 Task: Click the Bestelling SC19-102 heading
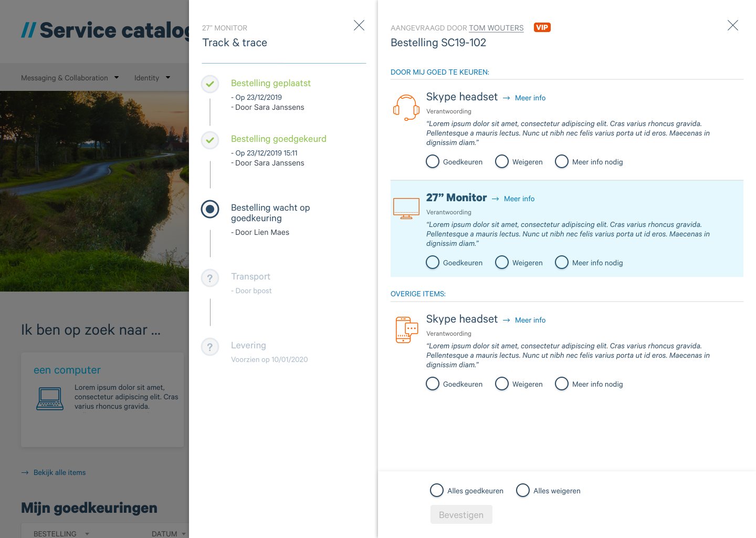(438, 43)
